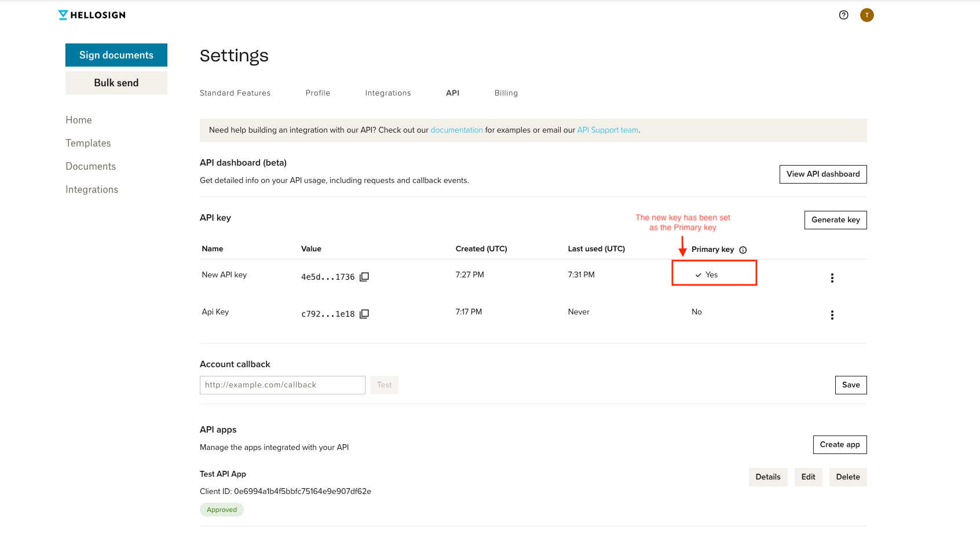Open the API documentation link

(x=456, y=130)
